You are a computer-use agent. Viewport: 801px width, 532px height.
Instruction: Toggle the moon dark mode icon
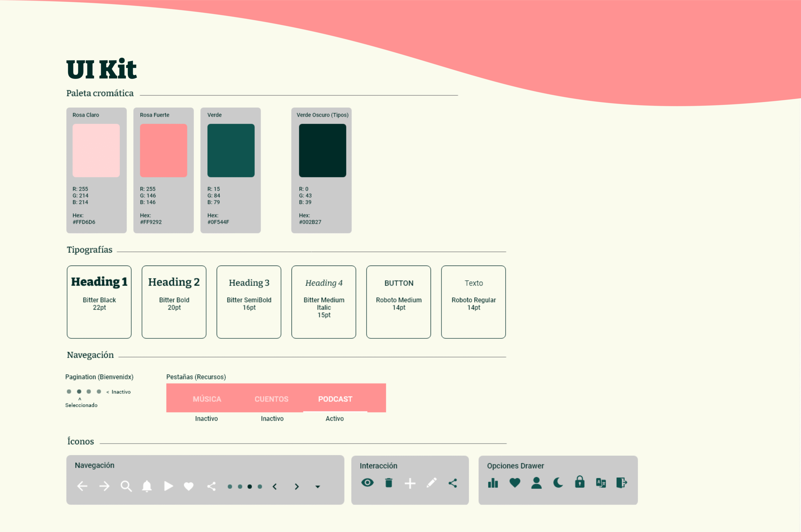[x=558, y=483]
